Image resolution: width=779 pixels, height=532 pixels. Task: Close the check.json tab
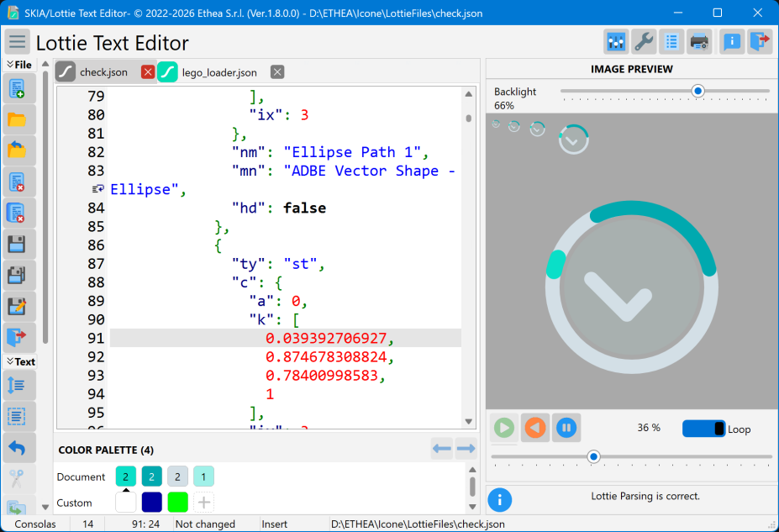148,72
